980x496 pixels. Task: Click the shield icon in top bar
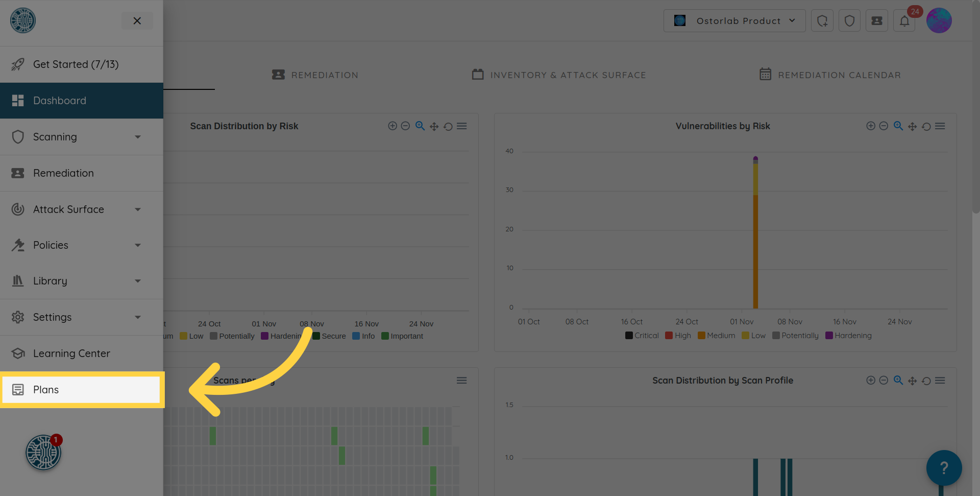(x=849, y=21)
